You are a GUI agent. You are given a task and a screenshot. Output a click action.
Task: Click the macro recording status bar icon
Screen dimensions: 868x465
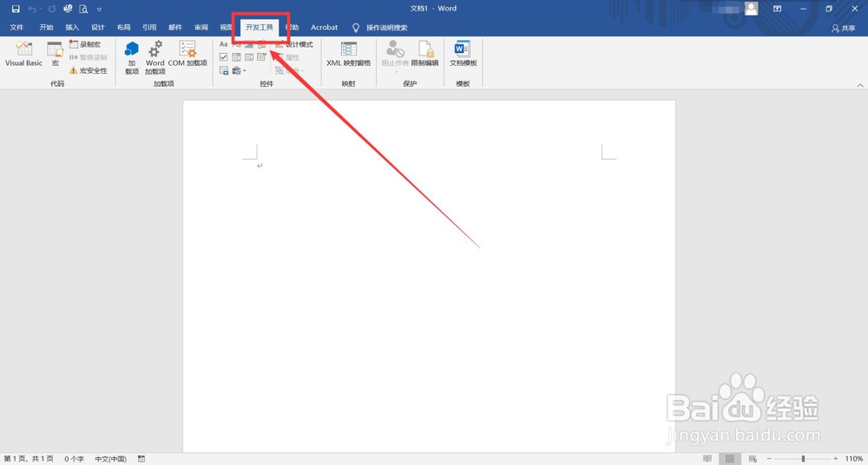pos(141,459)
